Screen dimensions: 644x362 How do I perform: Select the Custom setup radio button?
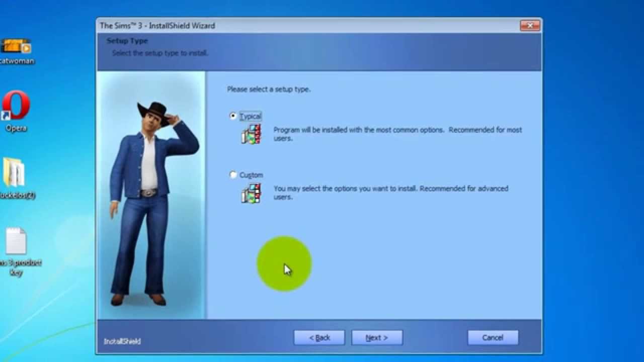(233, 175)
